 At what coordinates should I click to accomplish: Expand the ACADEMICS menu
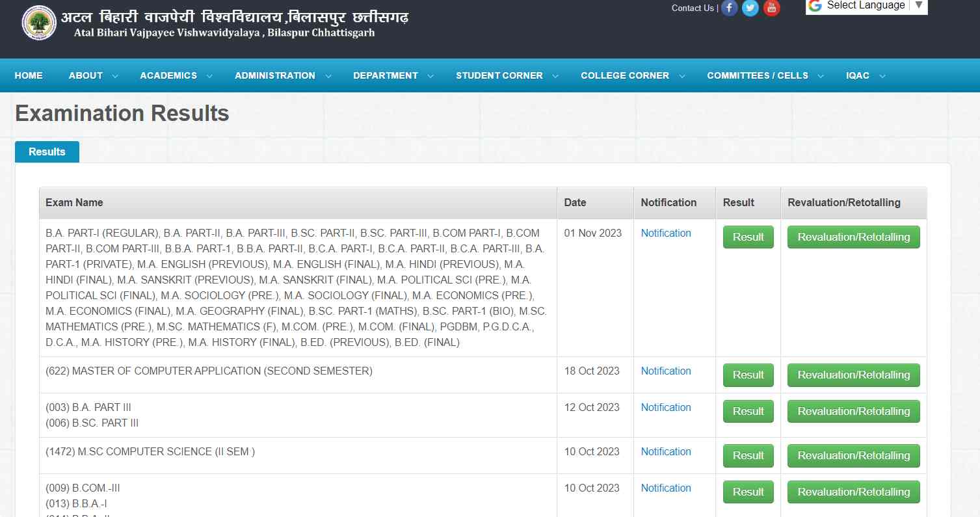click(176, 75)
